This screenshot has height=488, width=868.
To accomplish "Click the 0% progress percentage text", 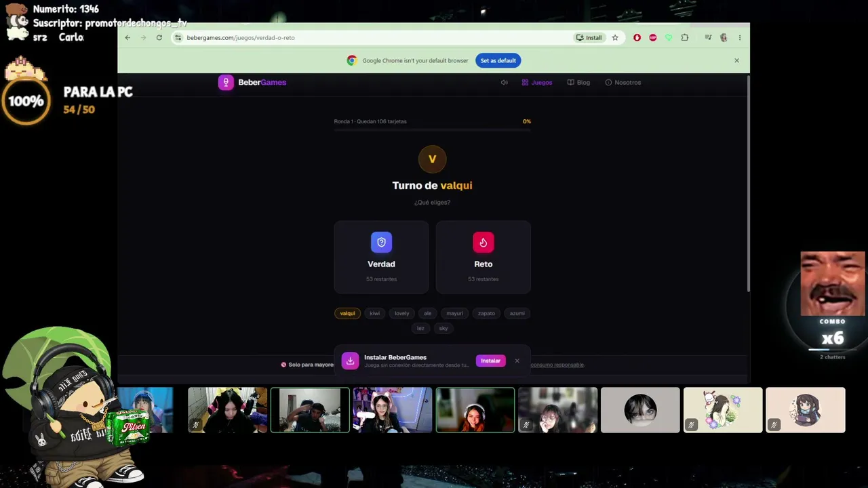I will (527, 121).
